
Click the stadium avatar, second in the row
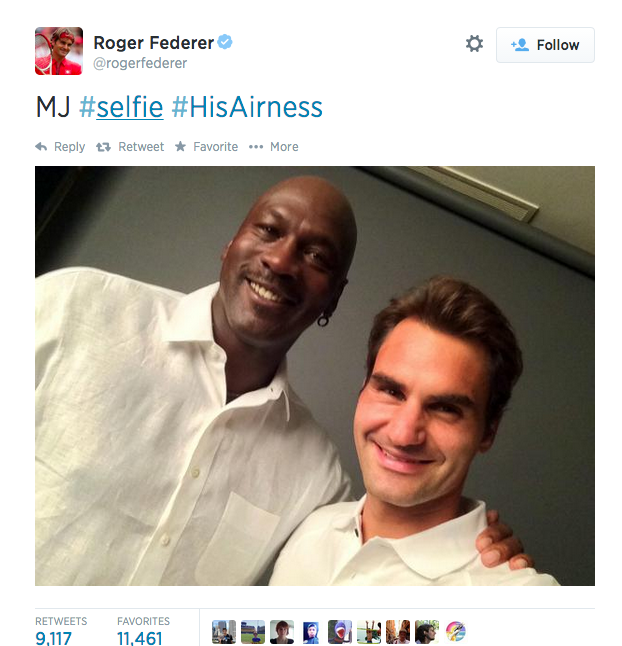(x=253, y=632)
